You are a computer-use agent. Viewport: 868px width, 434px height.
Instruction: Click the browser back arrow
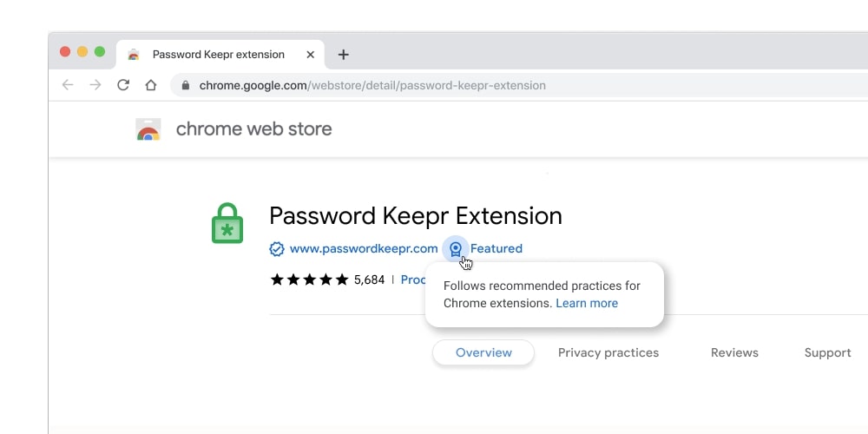coord(68,85)
